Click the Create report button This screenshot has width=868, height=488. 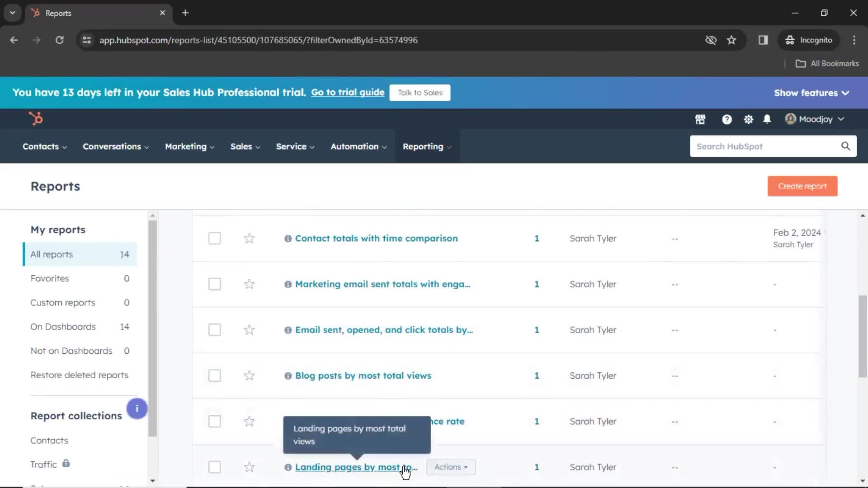802,186
